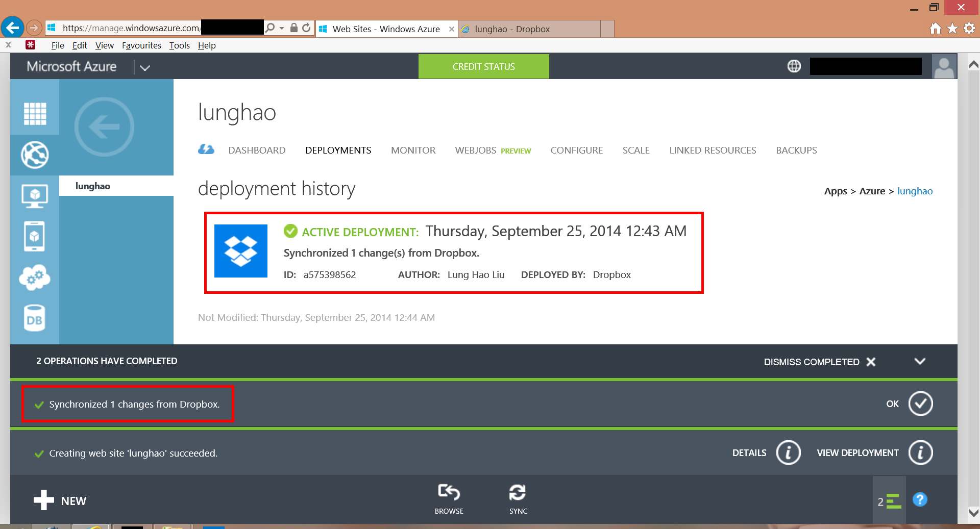
Task: Expand the Microsoft Azure header dropdown chevron
Action: coord(145,67)
